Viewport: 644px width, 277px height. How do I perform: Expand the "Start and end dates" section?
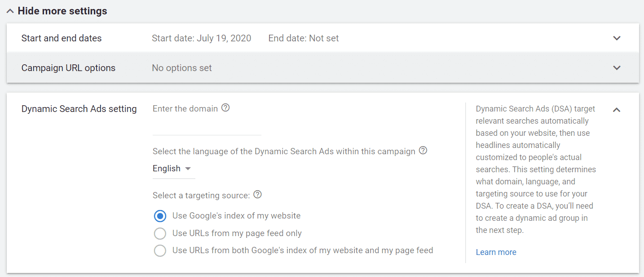click(617, 38)
